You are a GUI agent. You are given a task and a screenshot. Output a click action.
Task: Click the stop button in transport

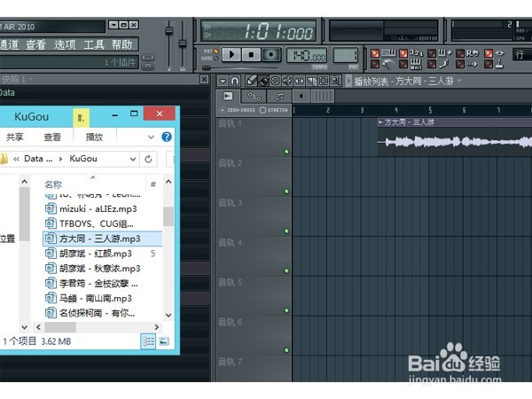[x=251, y=54]
